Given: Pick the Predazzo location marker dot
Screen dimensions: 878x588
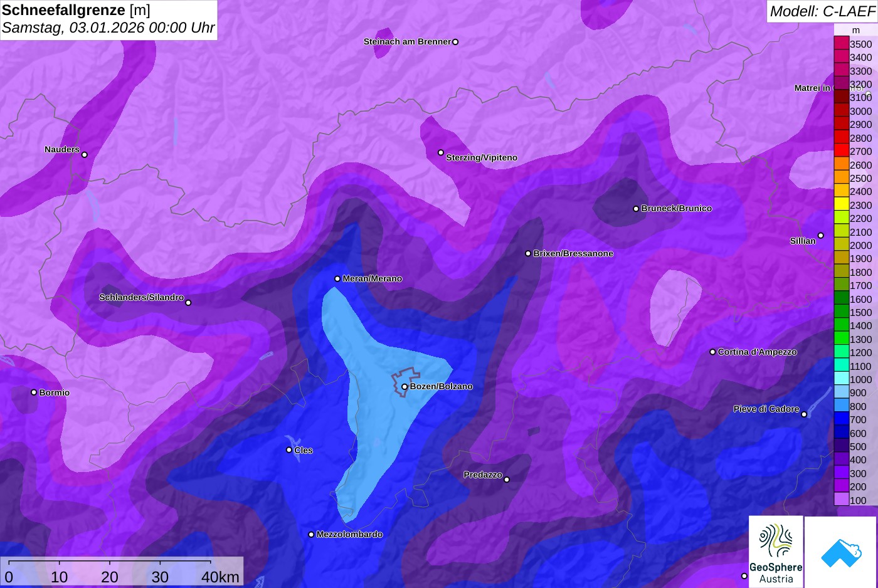Looking at the screenshot, I should click(x=507, y=480).
